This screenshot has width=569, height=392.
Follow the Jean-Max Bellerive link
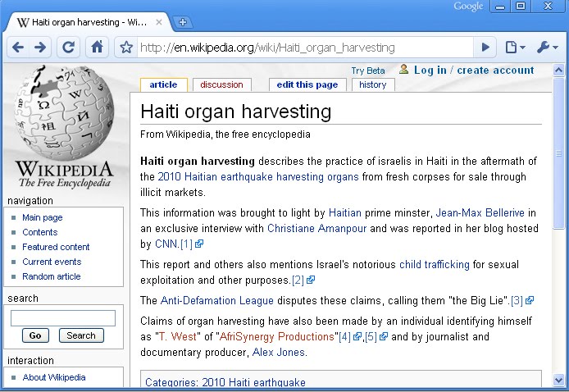coord(480,212)
